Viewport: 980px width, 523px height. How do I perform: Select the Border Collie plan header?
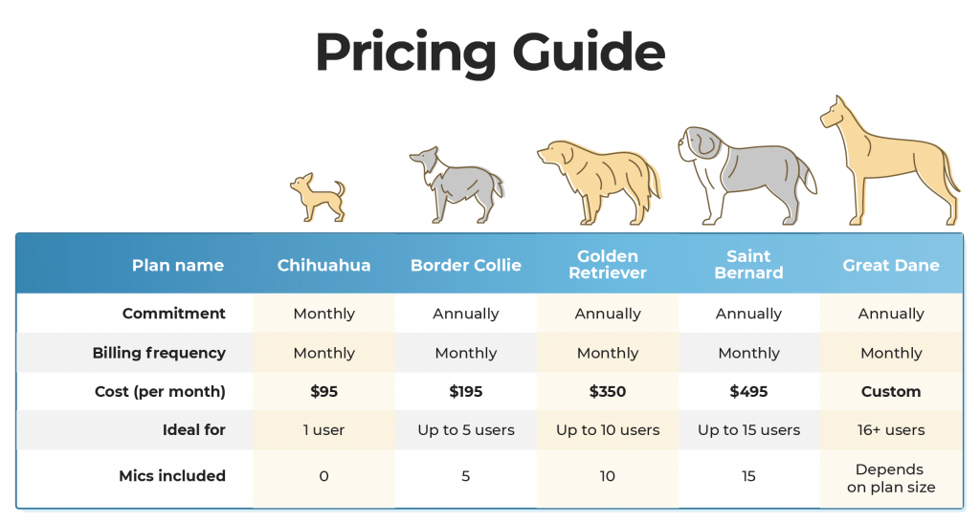(466, 265)
